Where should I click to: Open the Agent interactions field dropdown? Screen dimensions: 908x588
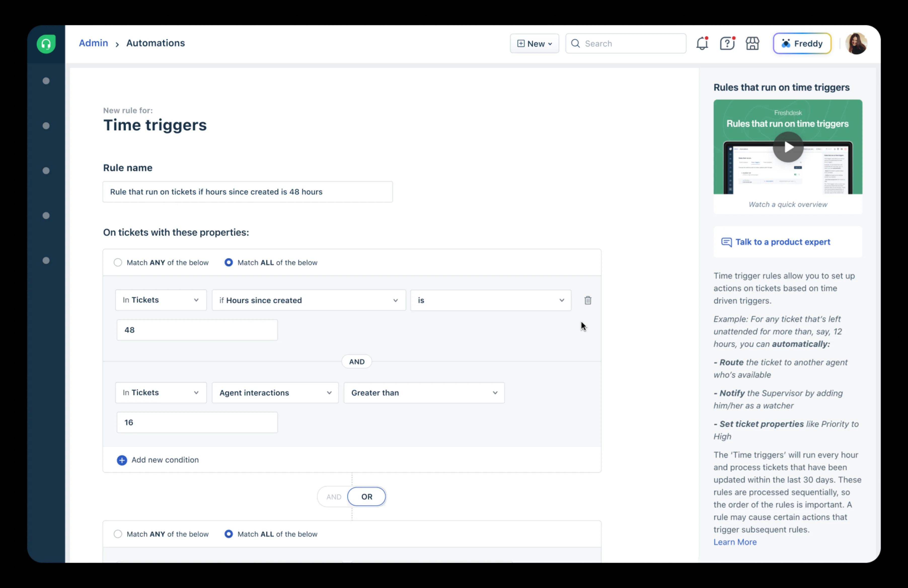coord(275,393)
